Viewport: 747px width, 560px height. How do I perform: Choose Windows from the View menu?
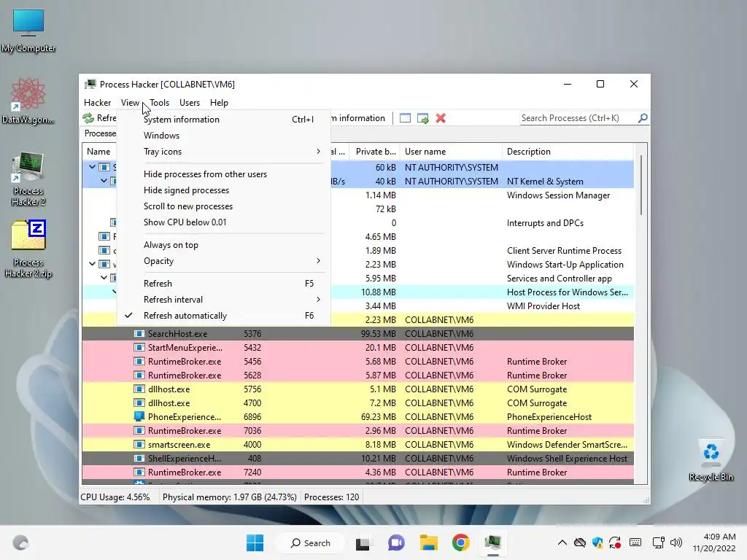tap(223, 136)
